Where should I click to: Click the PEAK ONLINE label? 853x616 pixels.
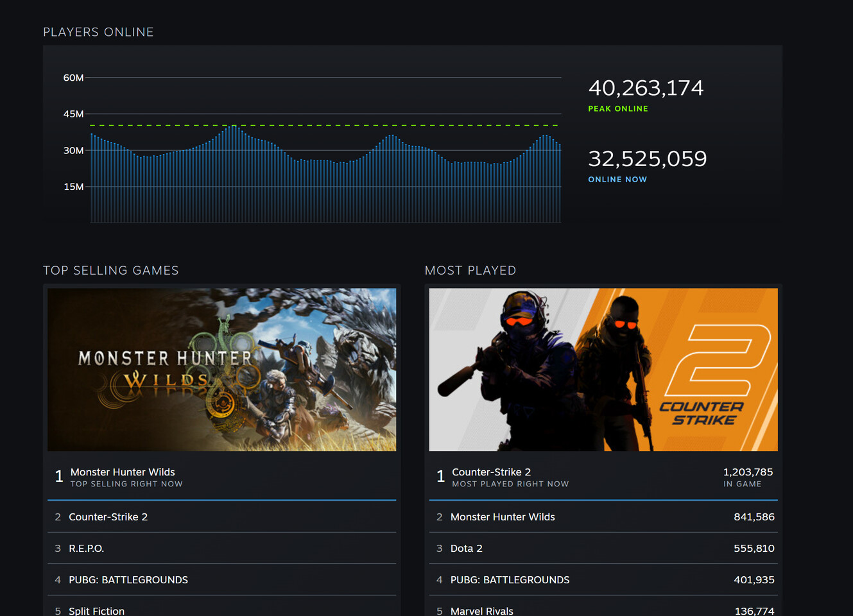coord(618,109)
